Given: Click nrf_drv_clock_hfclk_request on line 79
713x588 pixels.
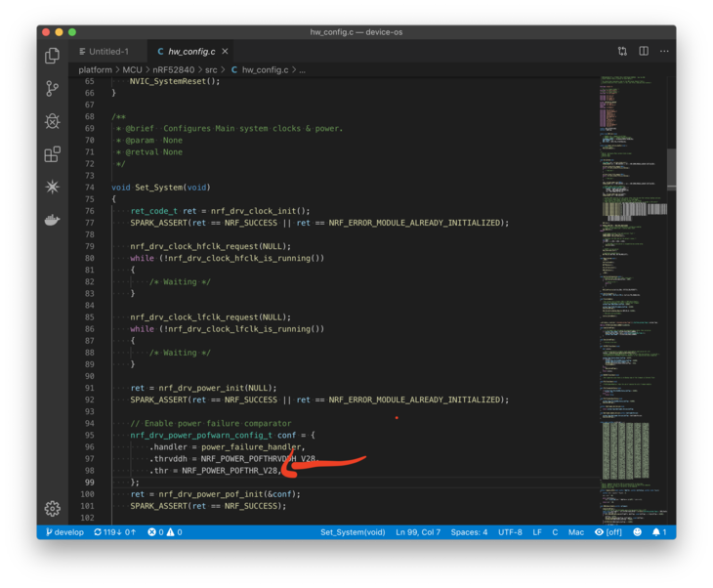Looking at the screenshot, I should [193, 246].
